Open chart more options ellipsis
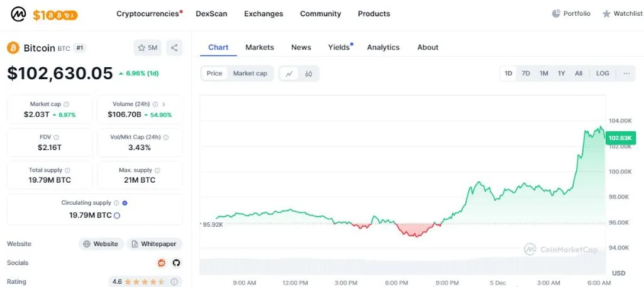Screen dimensions: 644x287 pyautogui.click(x=626, y=73)
